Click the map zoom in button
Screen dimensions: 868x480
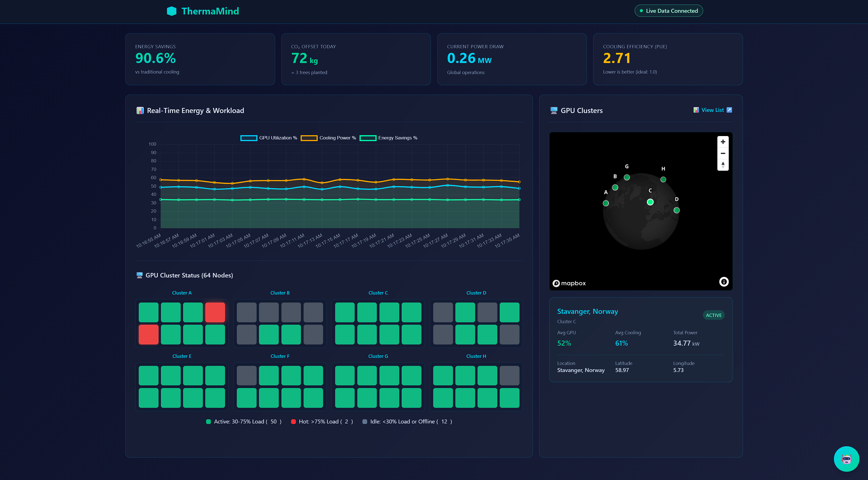pos(723,142)
